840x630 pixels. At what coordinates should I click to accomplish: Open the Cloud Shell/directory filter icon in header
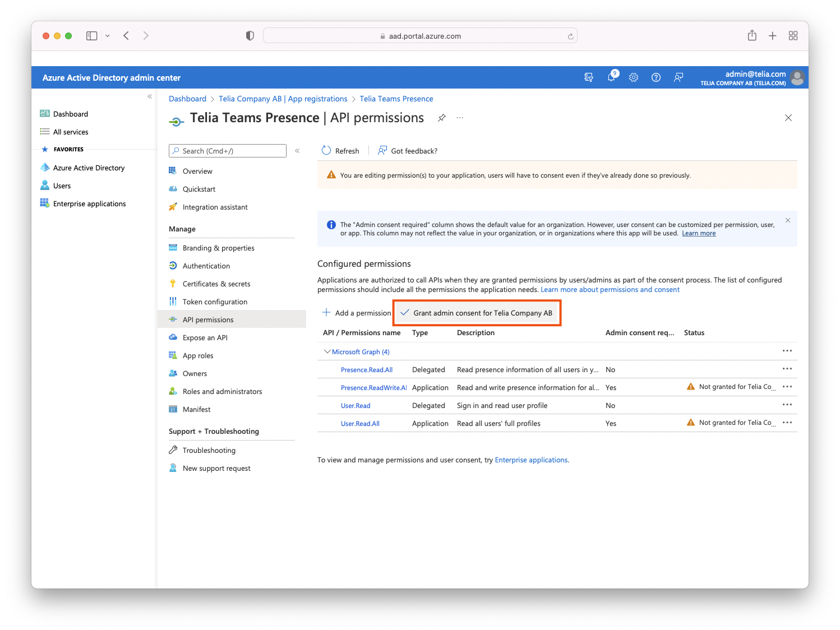(x=588, y=77)
